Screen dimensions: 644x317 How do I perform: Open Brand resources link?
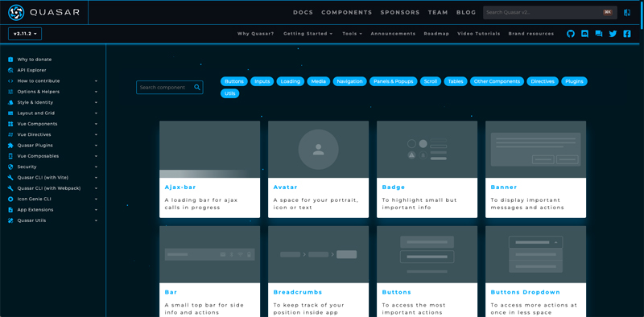[x=531, y=34]
